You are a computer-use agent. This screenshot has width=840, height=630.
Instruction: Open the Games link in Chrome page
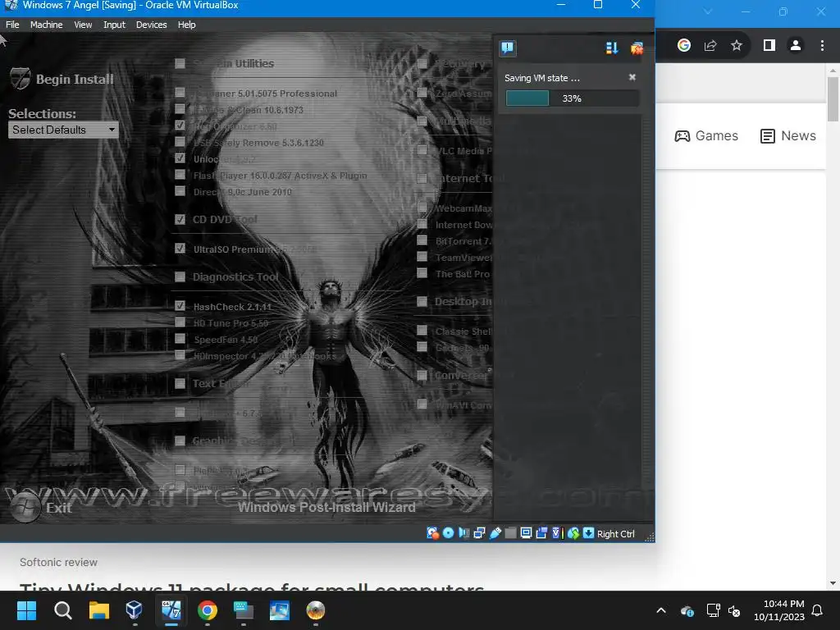coord(706,136)
